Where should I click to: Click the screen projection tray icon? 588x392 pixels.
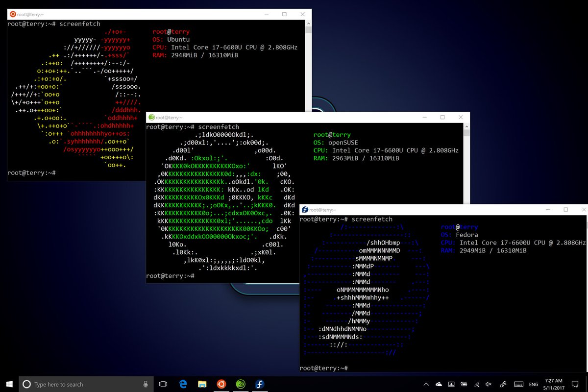[x=451, y=384]
